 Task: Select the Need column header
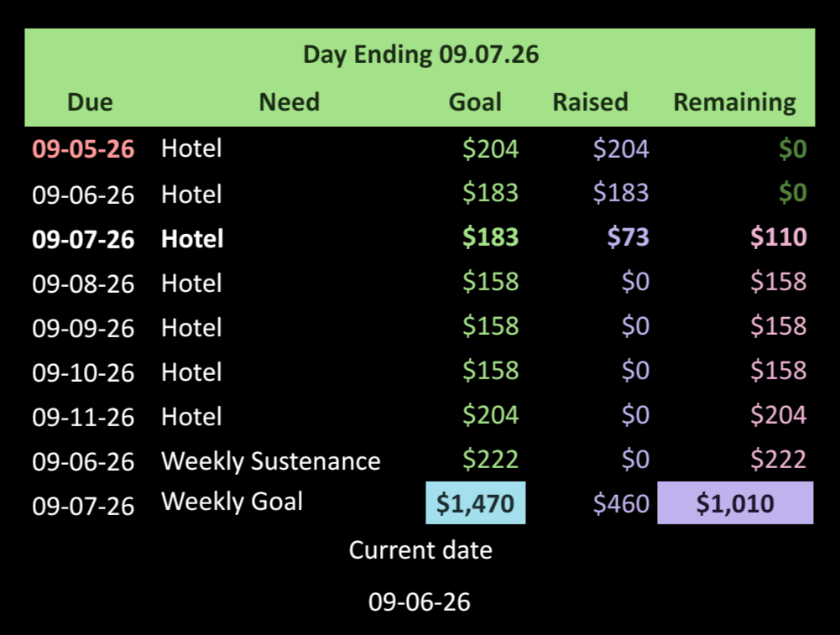[290, 102]
